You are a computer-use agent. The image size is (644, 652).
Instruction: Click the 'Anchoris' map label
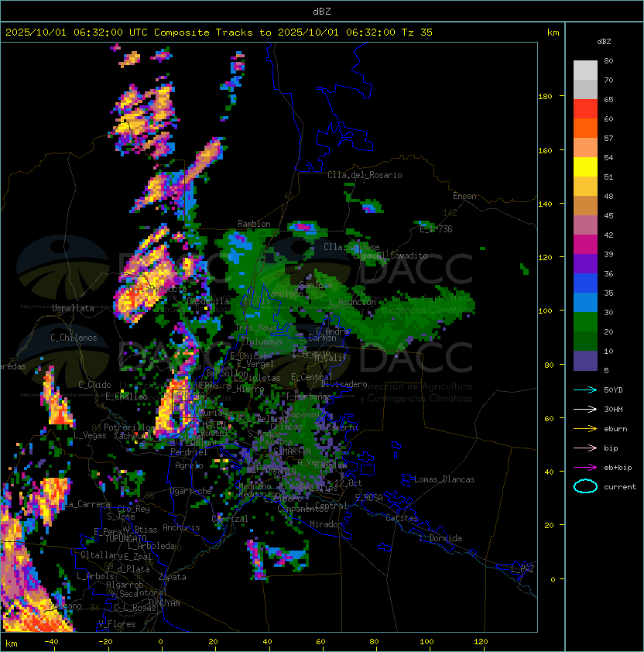[181, 527]
